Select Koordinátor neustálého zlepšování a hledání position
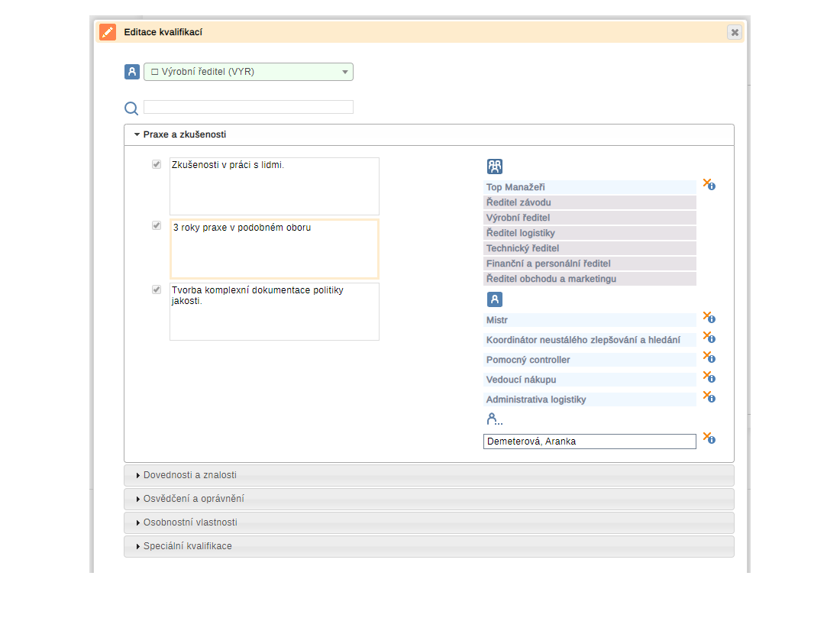The width and height of the screenshot is (840, 634). coord(590,340)
